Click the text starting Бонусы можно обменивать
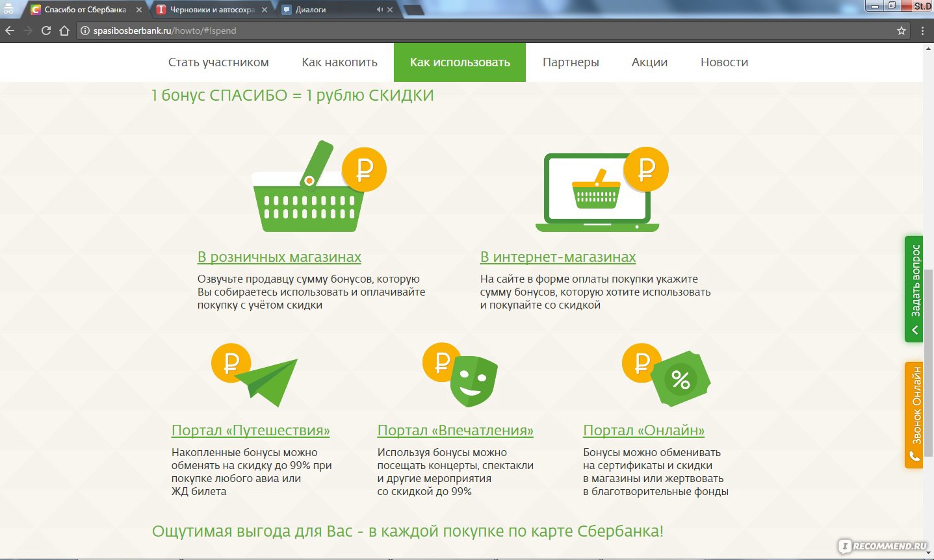The width and height of the screenshot is (934, 560). [656, 472]
